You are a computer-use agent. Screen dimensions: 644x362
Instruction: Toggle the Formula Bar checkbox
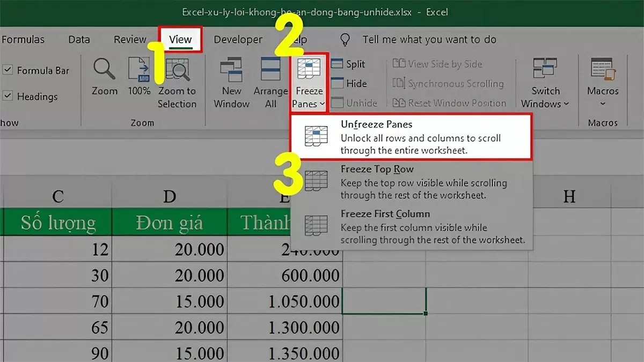(x=8, y=70)
